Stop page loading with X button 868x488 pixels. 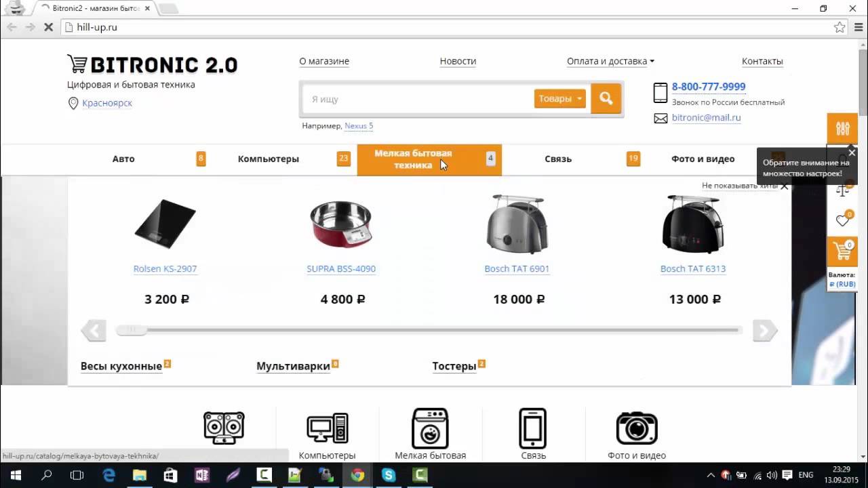(48, 27)
